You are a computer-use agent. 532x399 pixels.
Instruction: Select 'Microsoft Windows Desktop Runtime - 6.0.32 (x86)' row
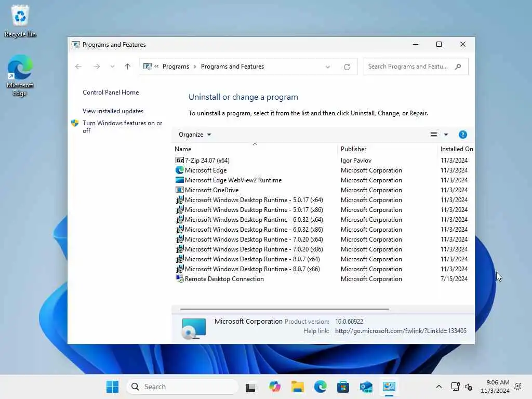[x=324, y=230]
